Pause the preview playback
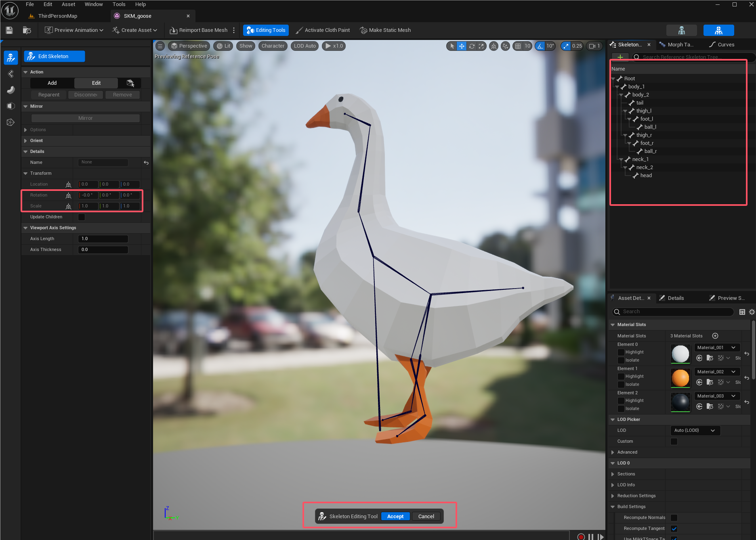 click(591, 536)
